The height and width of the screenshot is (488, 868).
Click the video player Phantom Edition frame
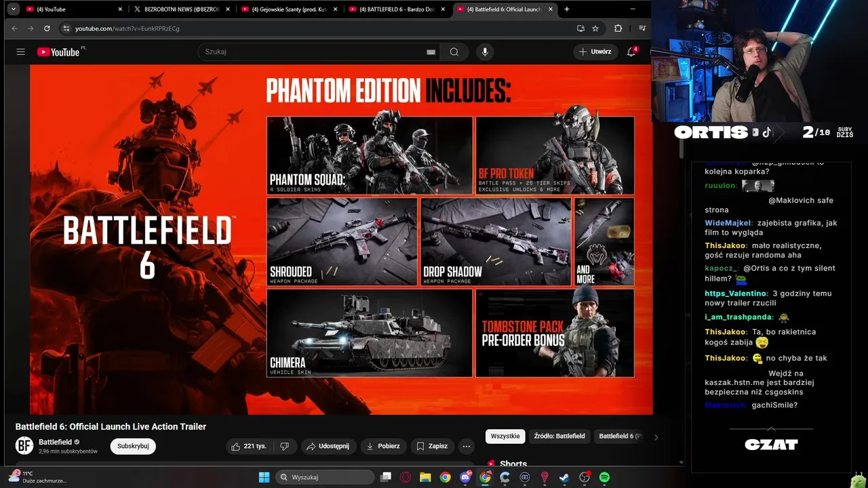(x=341, y=239)
